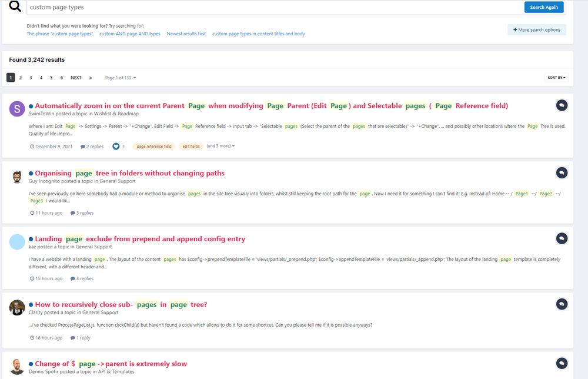This screenshot has height=379, width=588.
Task: Click the heart reaction icon with 3 likes
Action: coord(116,147)
